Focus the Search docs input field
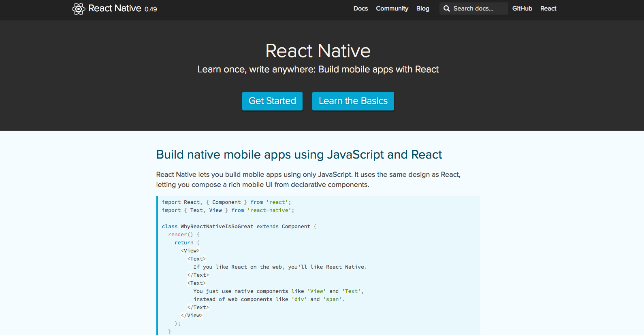The image size is (644, 335). coord(474,8)
